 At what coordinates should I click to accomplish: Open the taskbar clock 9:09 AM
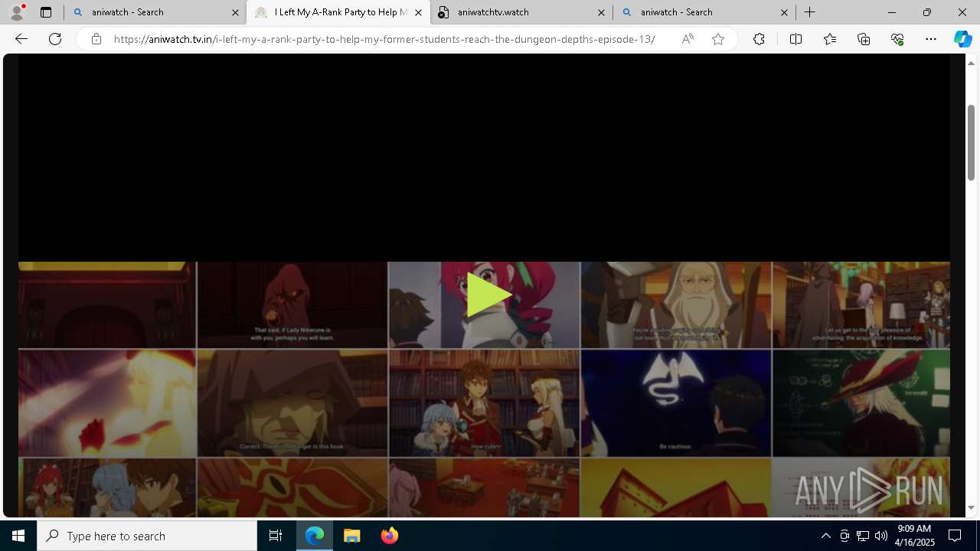coord(915,536)
